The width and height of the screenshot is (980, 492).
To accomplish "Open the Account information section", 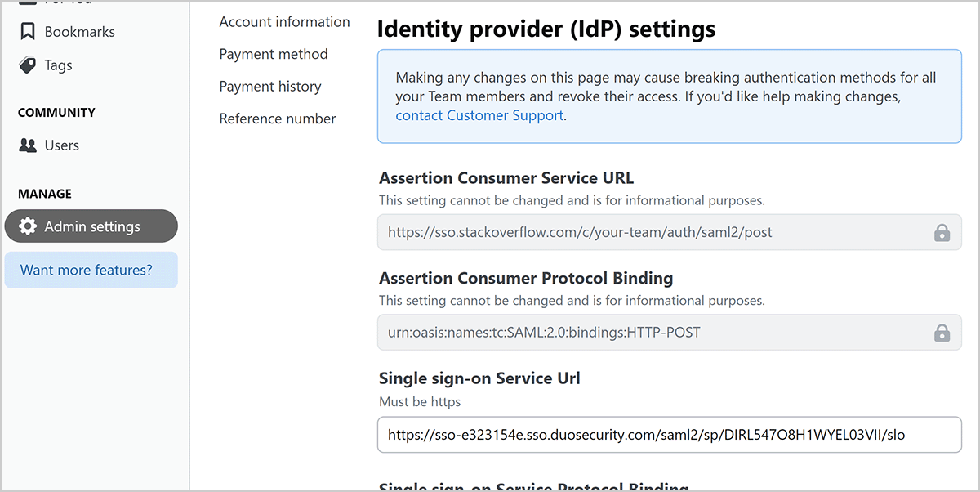I will 284,22.
